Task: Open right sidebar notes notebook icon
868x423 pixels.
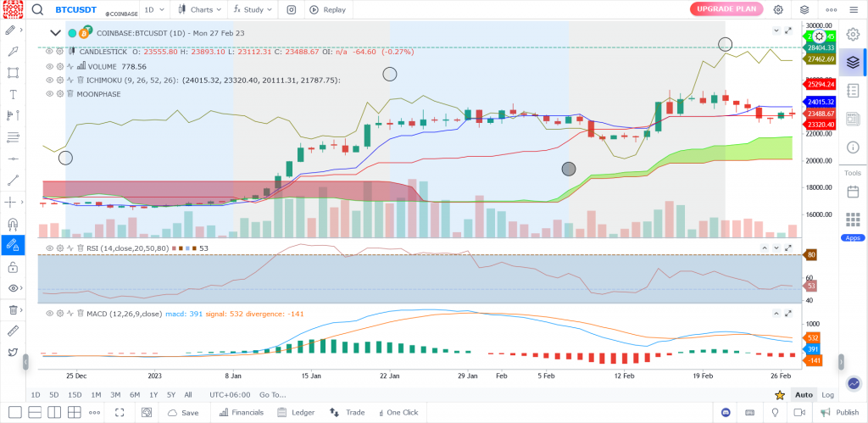Action: coord(853,90)
